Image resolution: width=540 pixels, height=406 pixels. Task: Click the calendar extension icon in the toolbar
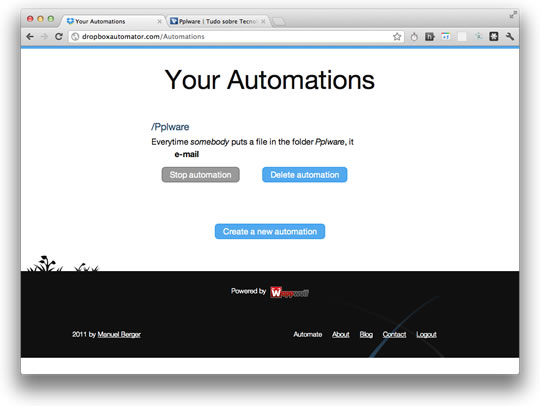[446, 36]
